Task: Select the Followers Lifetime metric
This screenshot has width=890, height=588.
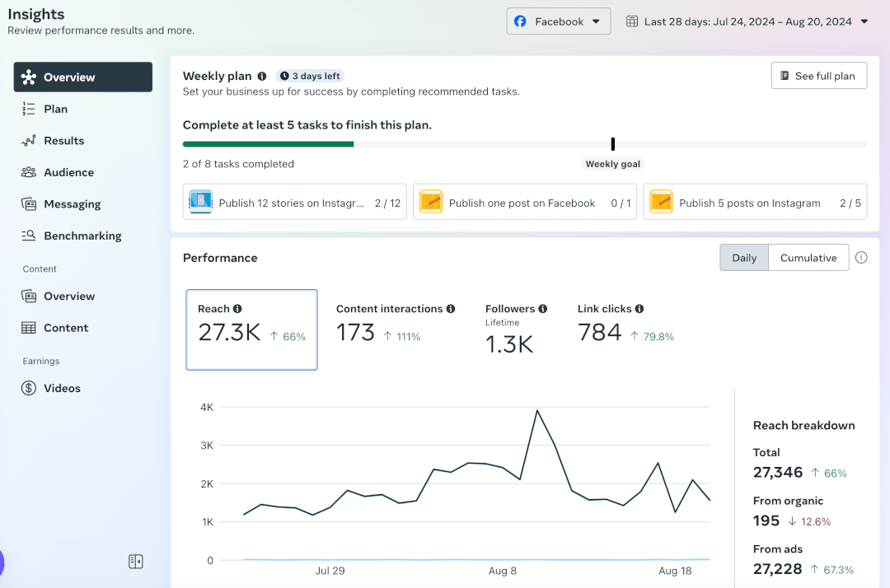Action: [515, 329]
